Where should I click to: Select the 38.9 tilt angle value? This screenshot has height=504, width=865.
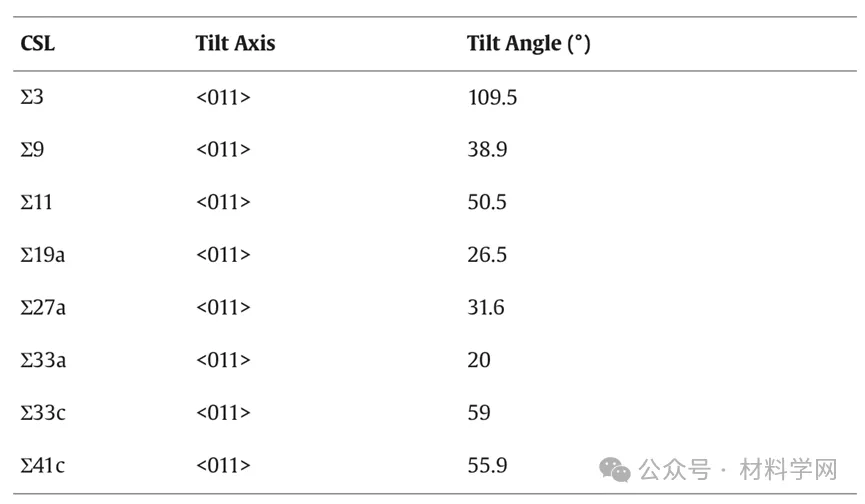coord(487,149)
